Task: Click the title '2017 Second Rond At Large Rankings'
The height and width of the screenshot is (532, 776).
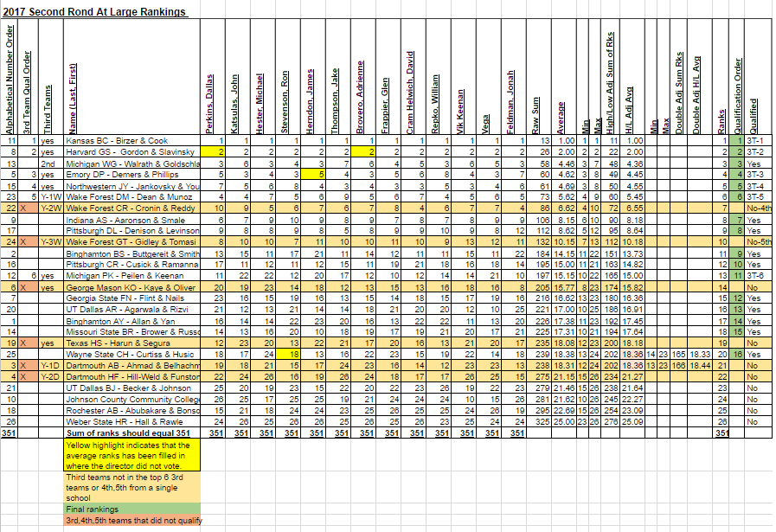Action: point(94,12)
